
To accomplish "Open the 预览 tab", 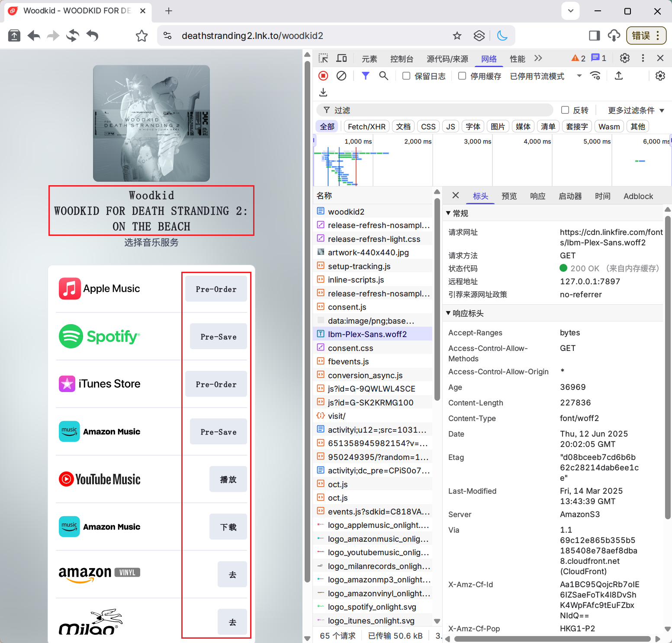I will click(x=509, y=196).
